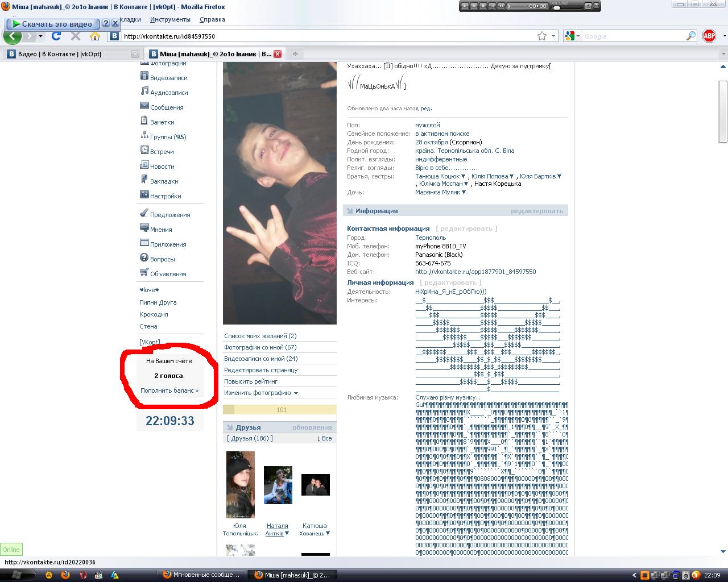Launch Firefox from the quick launch bar
This screenshot has height=582, width=728.
(x=65, y=575)
